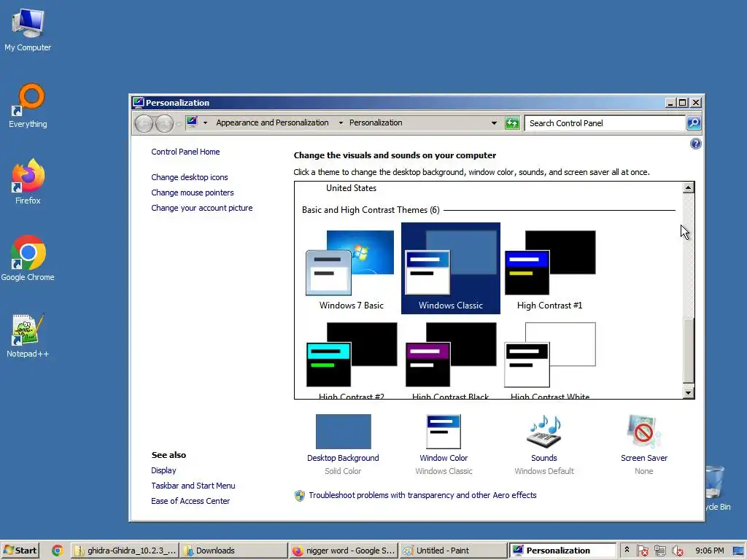Screen dimensions: 747x560
Task: Open Change your account picture link
Action: tap(201, 208)
